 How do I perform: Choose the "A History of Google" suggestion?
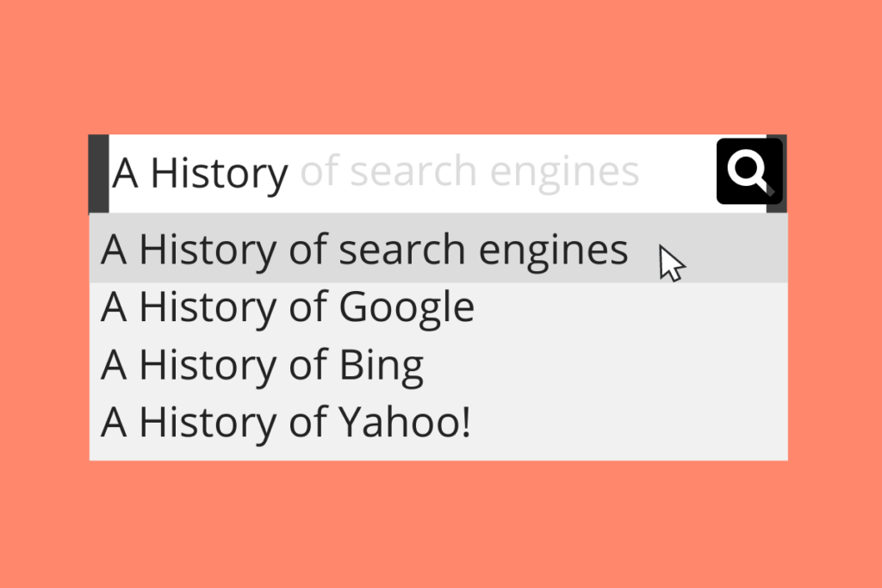(287, 307)
